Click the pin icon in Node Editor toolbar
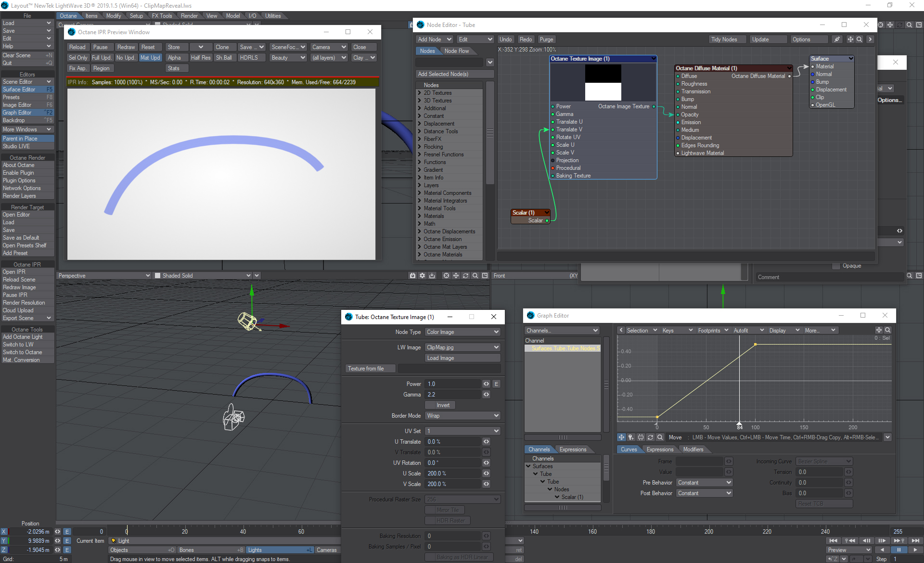 837,39
